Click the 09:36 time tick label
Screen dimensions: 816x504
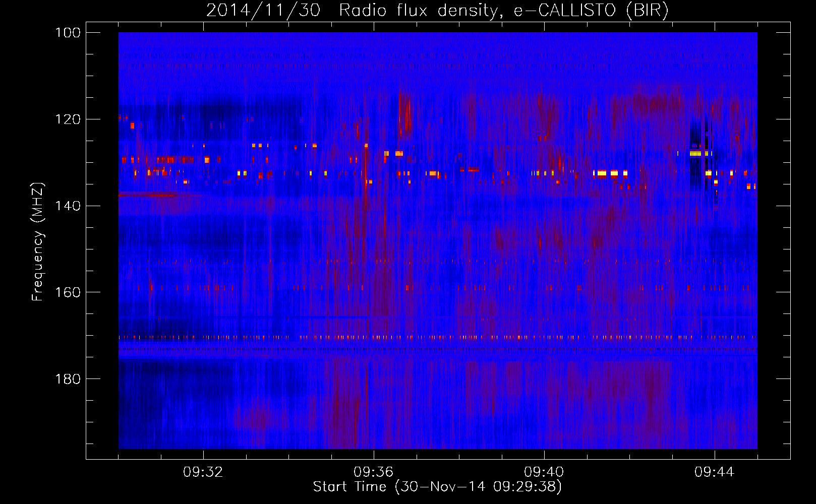(x=374, y=472)
